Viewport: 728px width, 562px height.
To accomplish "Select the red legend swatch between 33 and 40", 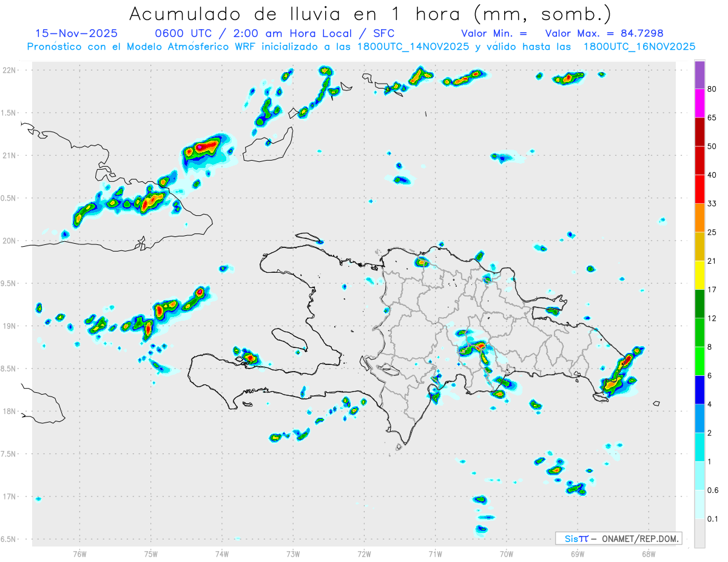I will [x=699, y=189].
